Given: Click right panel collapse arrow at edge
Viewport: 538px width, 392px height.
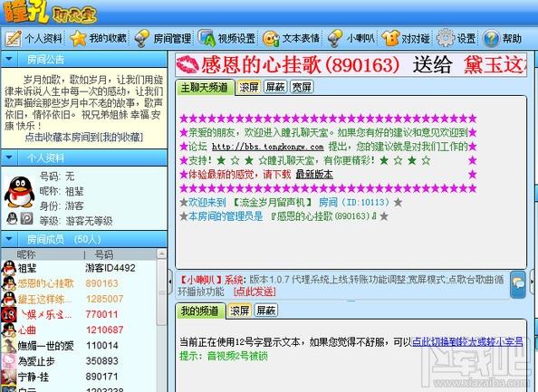Looking at the screenshot, I should tap(533, 282).
